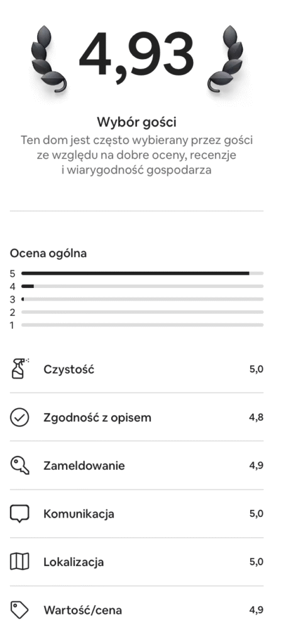Select the 4-star rating bar

(143, 286)
